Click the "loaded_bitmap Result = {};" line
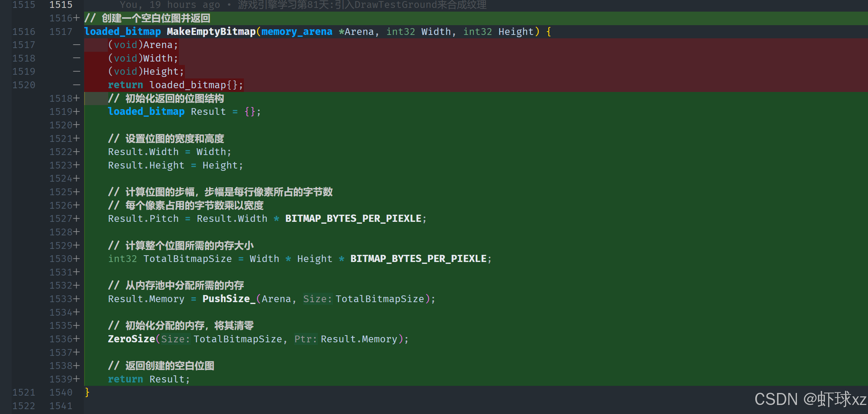Viewport: 868px width, 414px height. [184, 112]
